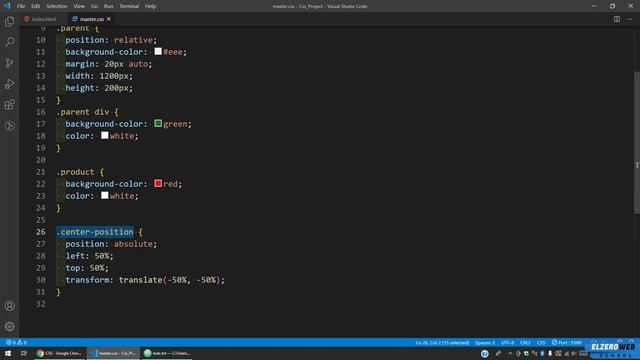Screen dimensions: 640x360
Task: Click the .parent div selector on line 16
Action: tap(83, 112)
